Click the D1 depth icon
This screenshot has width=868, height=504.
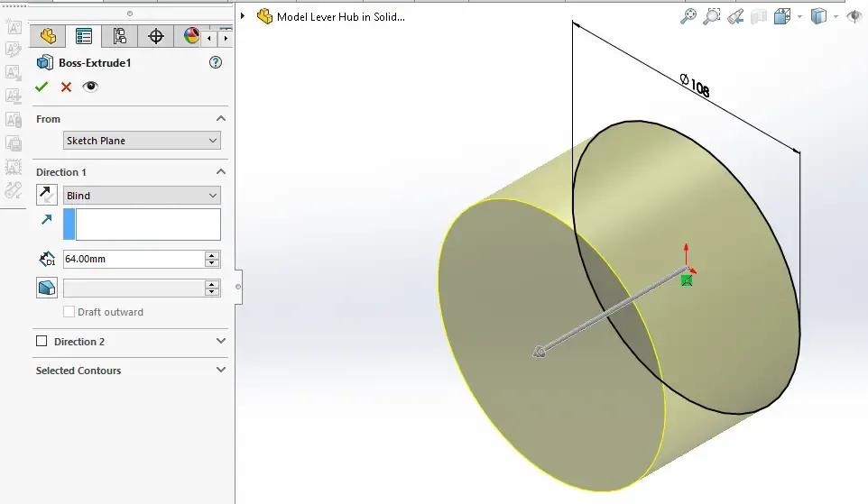(x=47, y=259)
